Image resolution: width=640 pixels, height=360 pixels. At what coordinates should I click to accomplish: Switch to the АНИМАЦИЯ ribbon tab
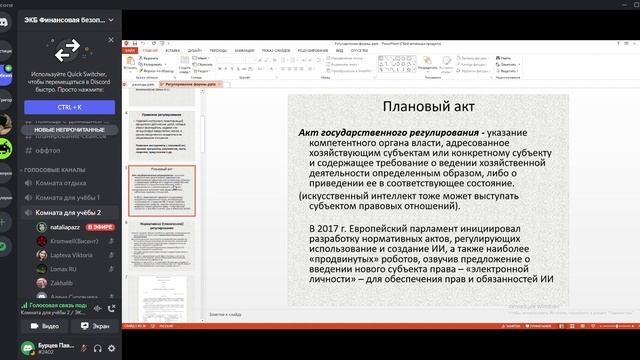click(244, 51)
